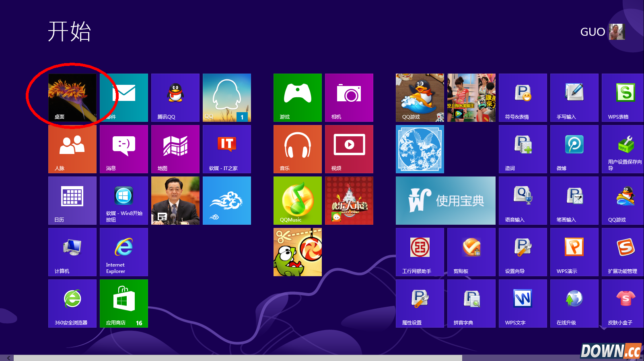This screenshot has width=644, height=361.
Task: Open the blue floral bird pattern tile
Action: [x=420, y=149]
